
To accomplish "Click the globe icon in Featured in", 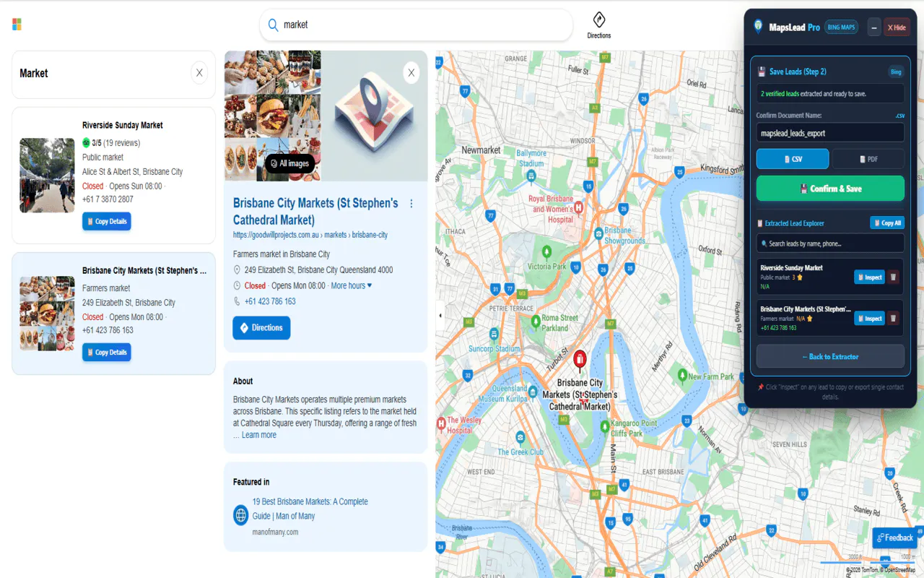I will click(x=241, y=515).
